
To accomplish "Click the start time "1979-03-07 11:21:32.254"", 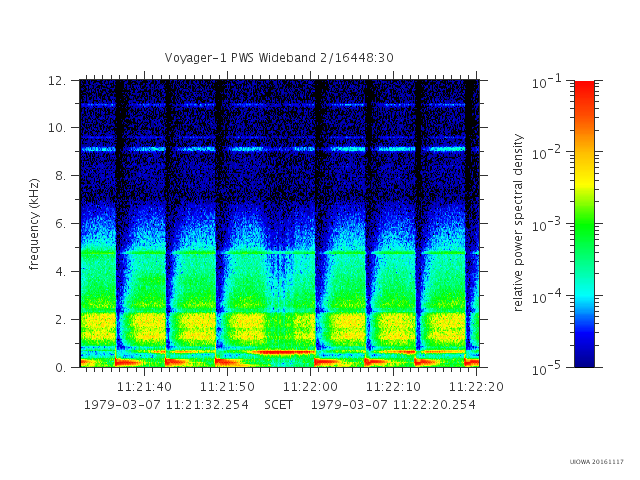I will click(x=166, y=405).
